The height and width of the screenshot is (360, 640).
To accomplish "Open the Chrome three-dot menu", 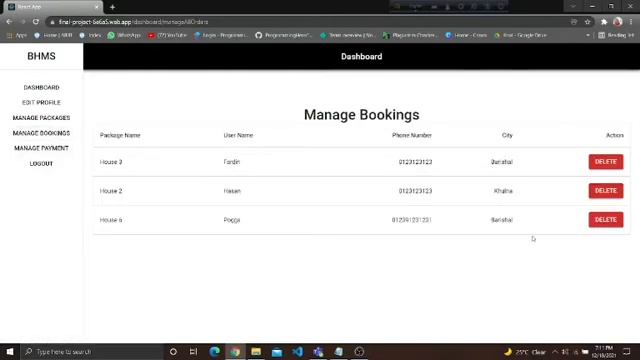I will click(x=631, y=22).
